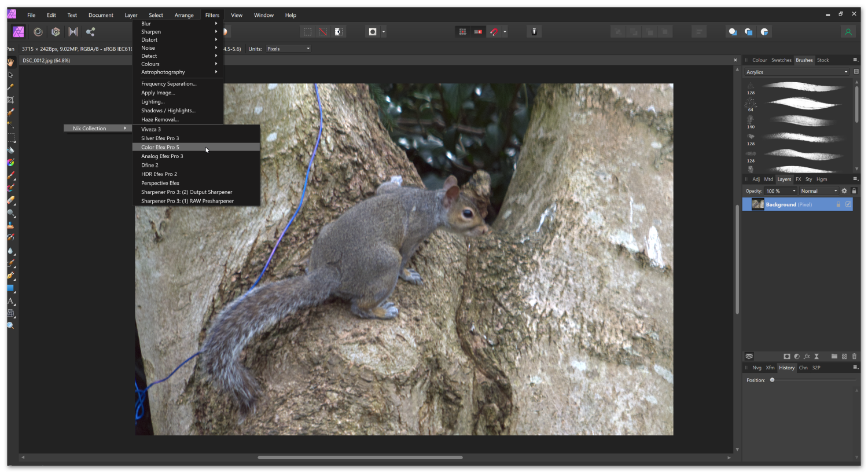Open the Normal blend mode dropdown
Image resolution: width=868 pixels, height=473 pixels.
click(x=819, y=191)
